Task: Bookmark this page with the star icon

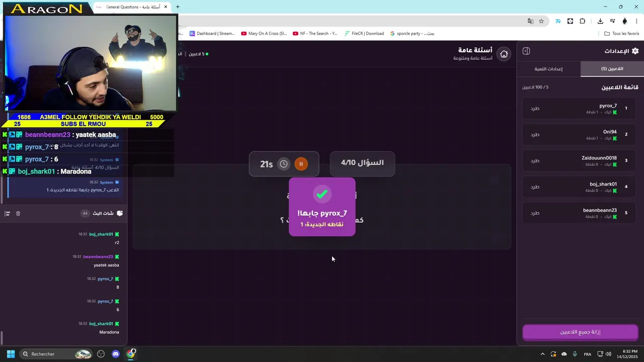Action: click(x=541, y=21)
